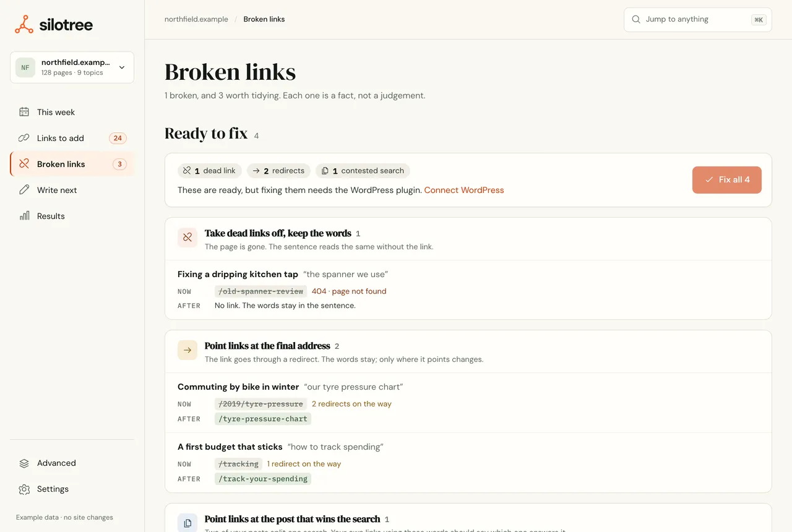This screenshot has height=532, width=792.
Task: Click the Advanced layers icon
Action: tap(24, 463)
